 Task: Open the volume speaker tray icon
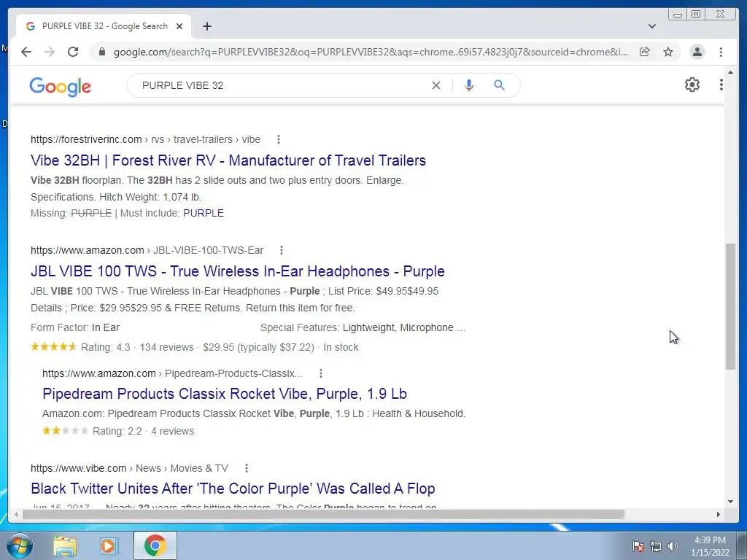[x=673, y=546]
